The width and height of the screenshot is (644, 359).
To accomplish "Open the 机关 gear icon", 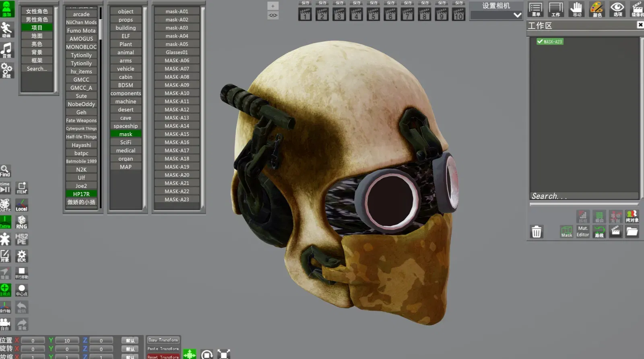I will pos(22,256).
